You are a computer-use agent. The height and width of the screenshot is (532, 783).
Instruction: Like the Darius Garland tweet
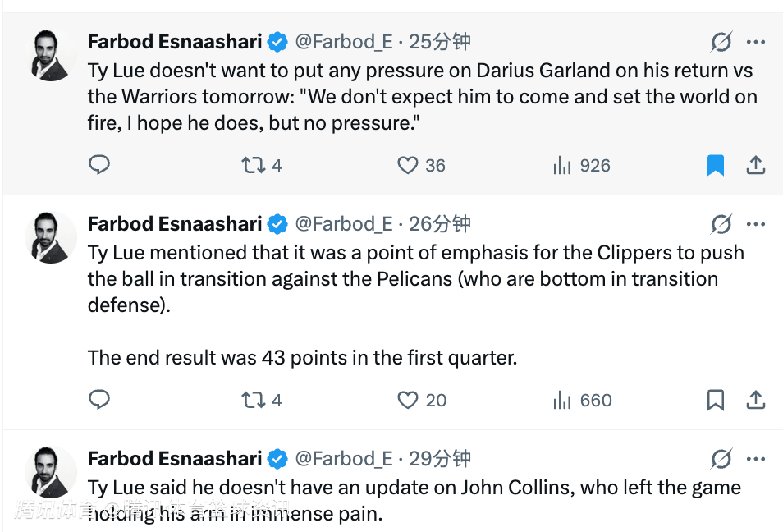click(x=408, y=165)
